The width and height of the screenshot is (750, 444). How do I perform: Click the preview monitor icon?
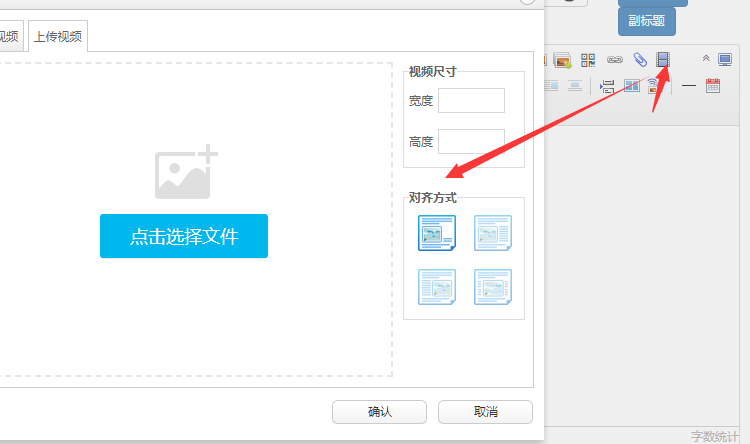[725, 60]
